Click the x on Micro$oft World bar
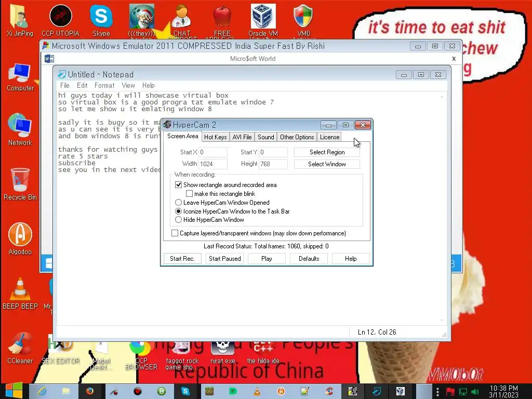The height and width of the screenshot is (399, 532). coord(454,59)
